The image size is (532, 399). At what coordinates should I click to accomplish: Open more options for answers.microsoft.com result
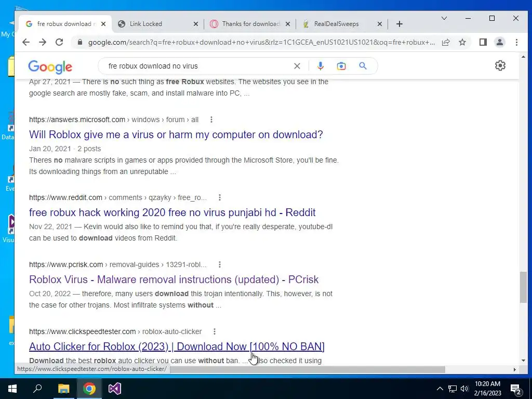click(x=211, y=119)
